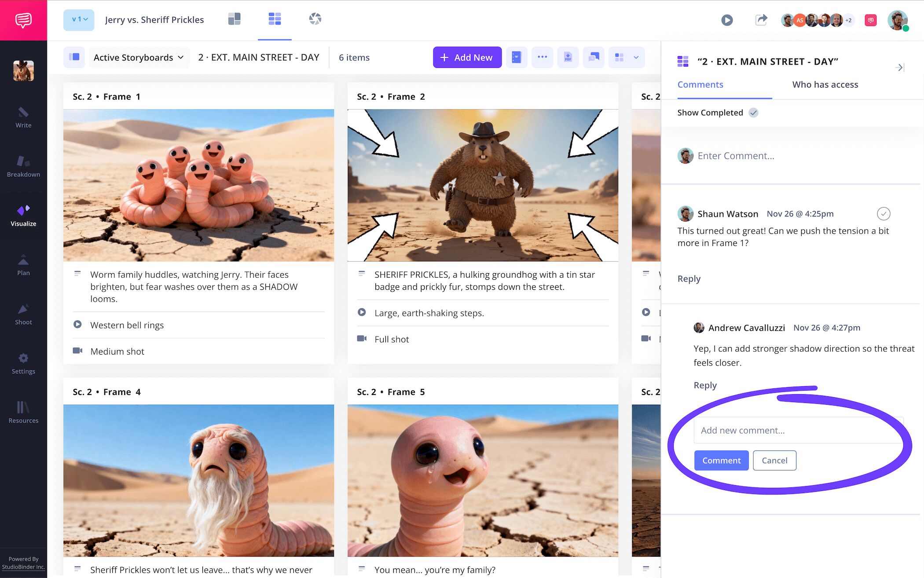The height and width of the screenshot is (578, 924).
Task: Toggle the scene navigator panel icon
Action: (x=74, y=57)
